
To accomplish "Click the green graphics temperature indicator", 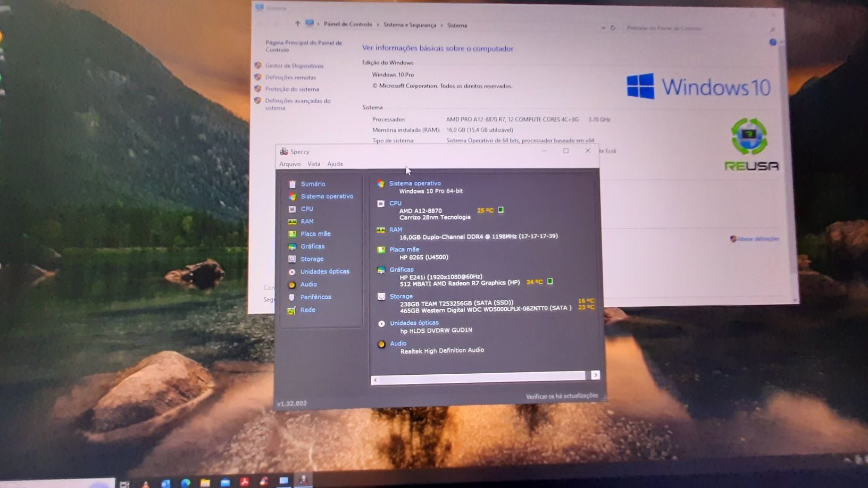I will [550, 281].
